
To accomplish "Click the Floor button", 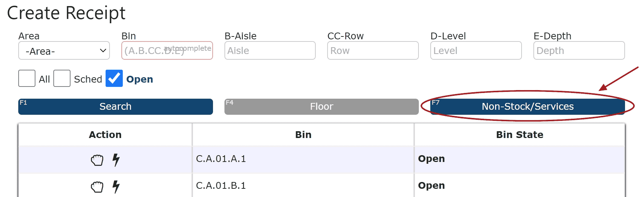I will coord(321,107).
